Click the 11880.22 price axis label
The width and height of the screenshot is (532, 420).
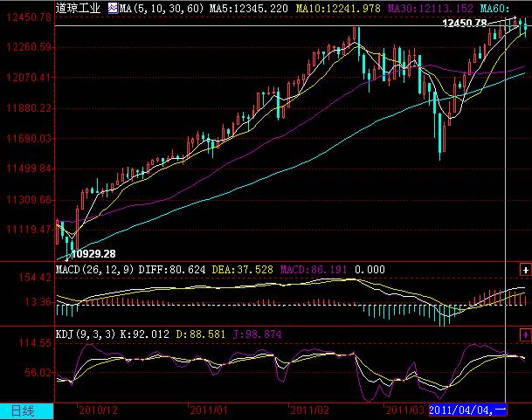click(x=29, y=108)
